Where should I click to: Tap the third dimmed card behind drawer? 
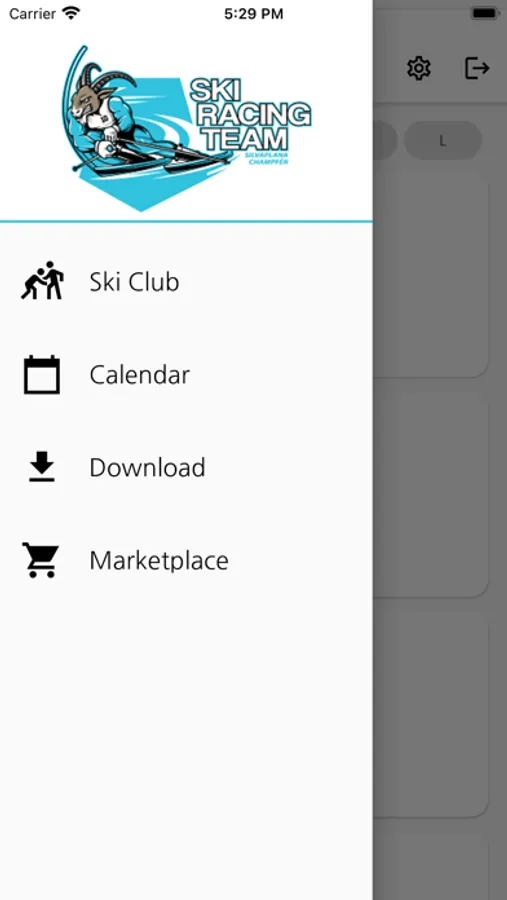click(431, 714)
